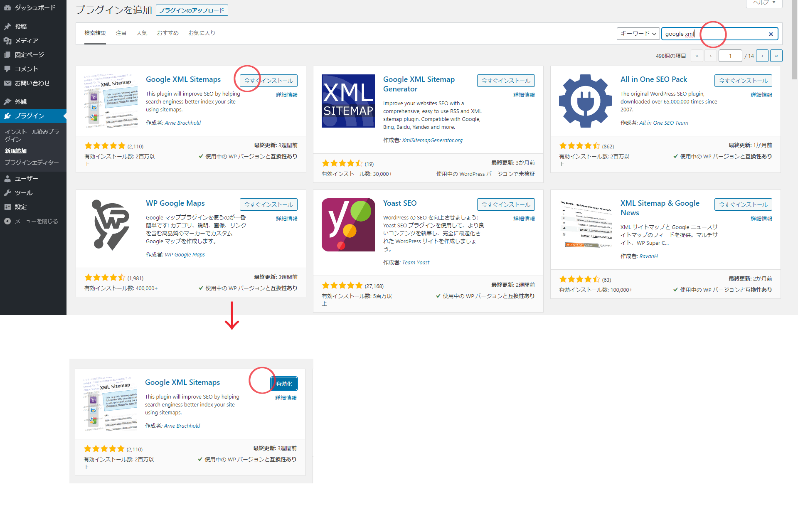Open 詳細情報 for WP Google Maps

tap(287, 219)
